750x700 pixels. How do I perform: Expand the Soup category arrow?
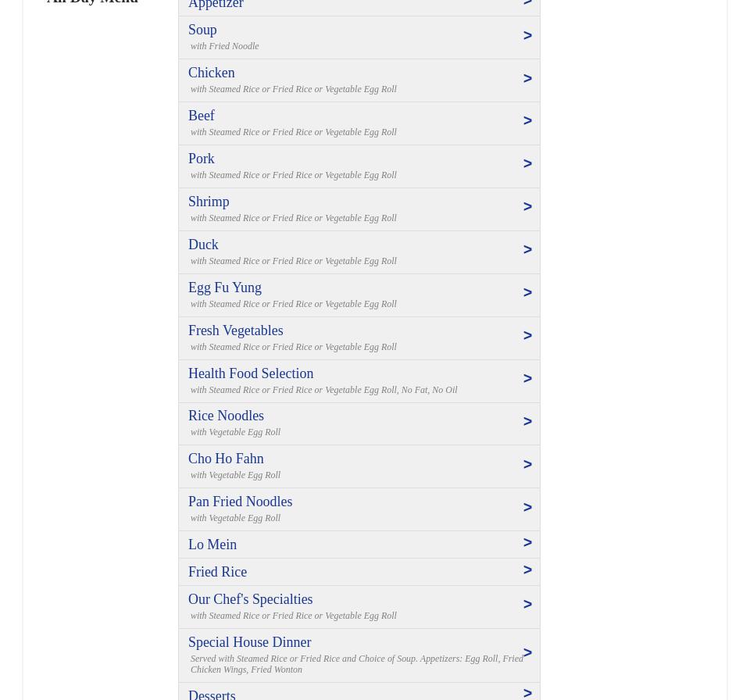[x=527, y=36]
